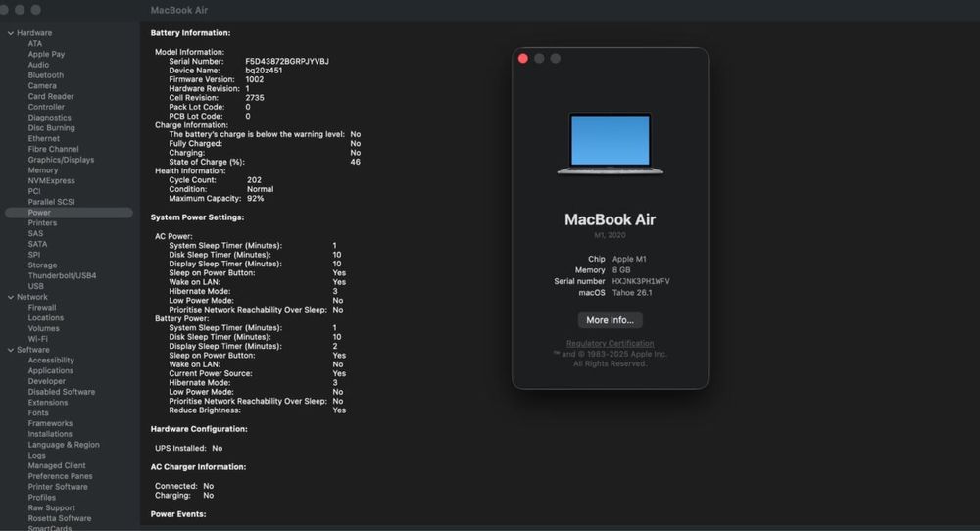Open Language & Region entry
The image size is (980, 531).
click(64, 445)
